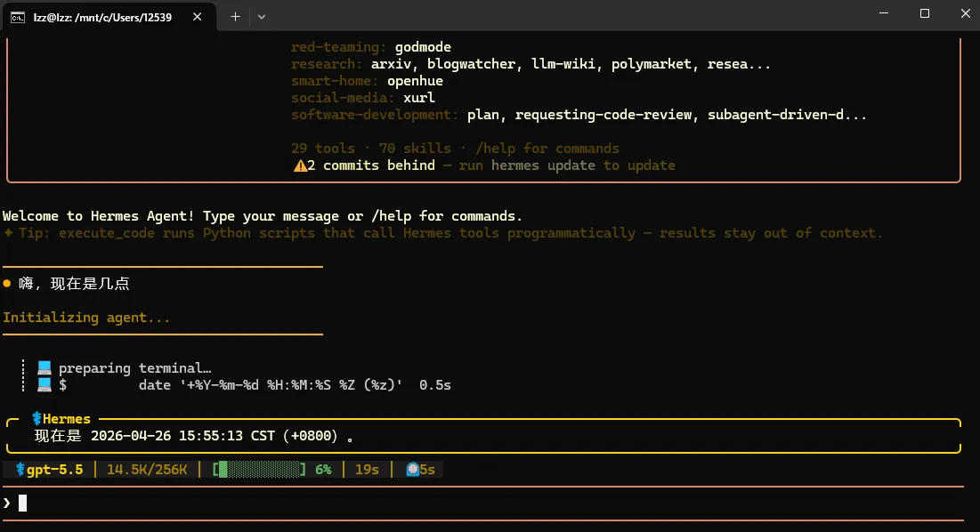Click the '0.5s' command duration
The image size is (980, 532).
(x=435, y=384)
